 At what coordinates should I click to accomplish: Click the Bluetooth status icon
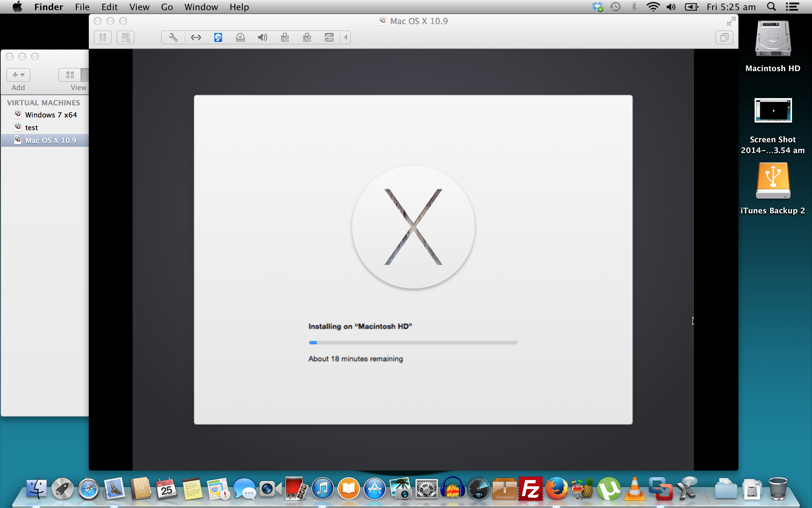[634, 7]
